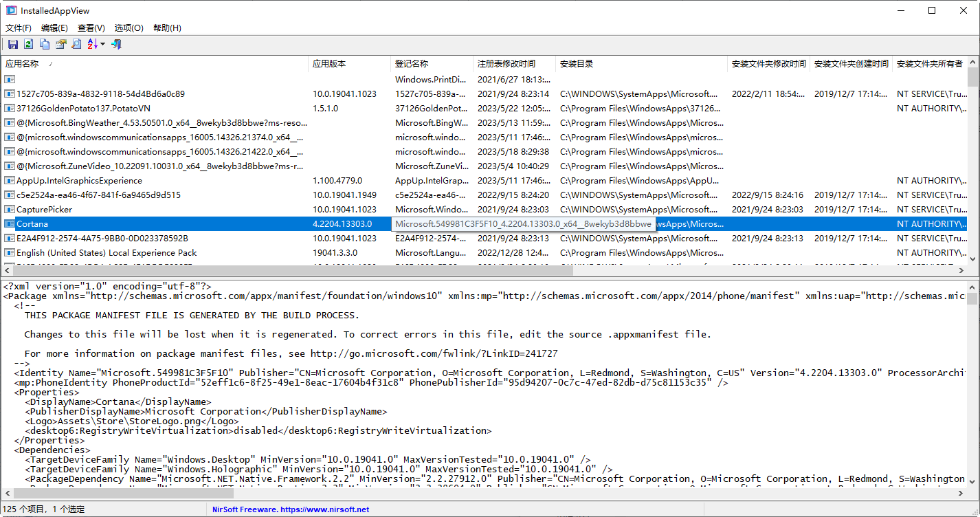Click the 2023/5/22 12:05 registry time cell
The image size is (980, 517).
513,109
